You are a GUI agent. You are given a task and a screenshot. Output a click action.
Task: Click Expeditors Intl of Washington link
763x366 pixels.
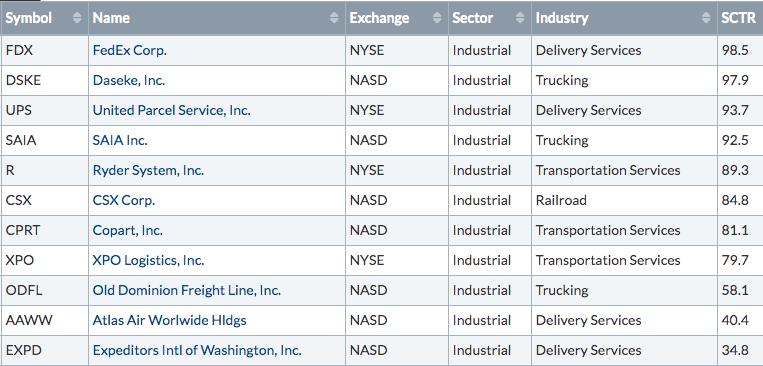coord(197,350)
